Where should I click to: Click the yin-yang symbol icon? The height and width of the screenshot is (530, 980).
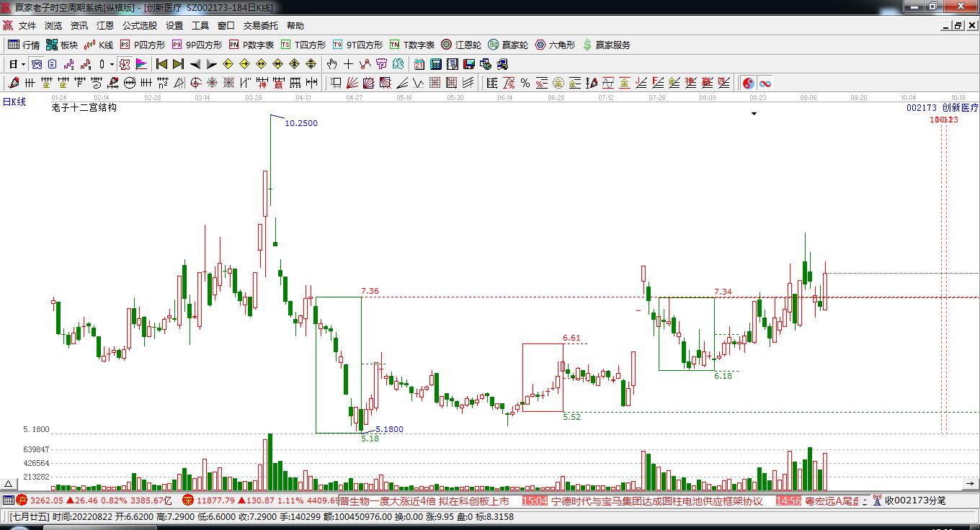coord(749,83)
